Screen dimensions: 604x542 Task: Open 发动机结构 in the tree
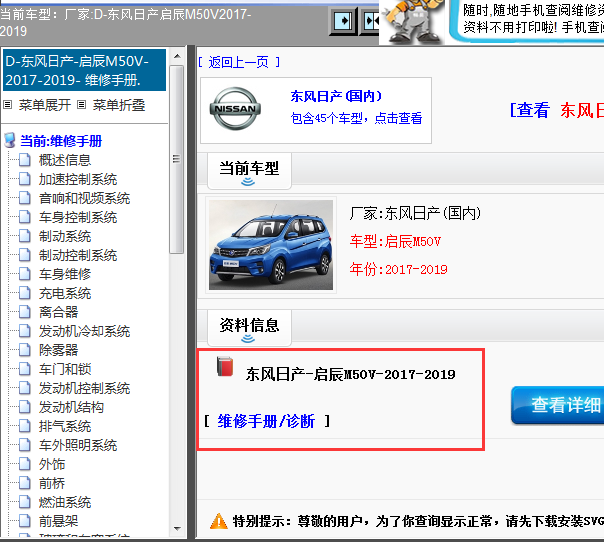coord(71,407)
